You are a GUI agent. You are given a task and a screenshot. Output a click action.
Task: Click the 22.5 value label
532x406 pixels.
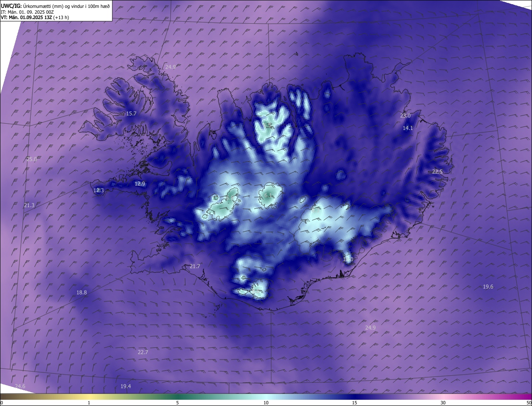point(437,172)
